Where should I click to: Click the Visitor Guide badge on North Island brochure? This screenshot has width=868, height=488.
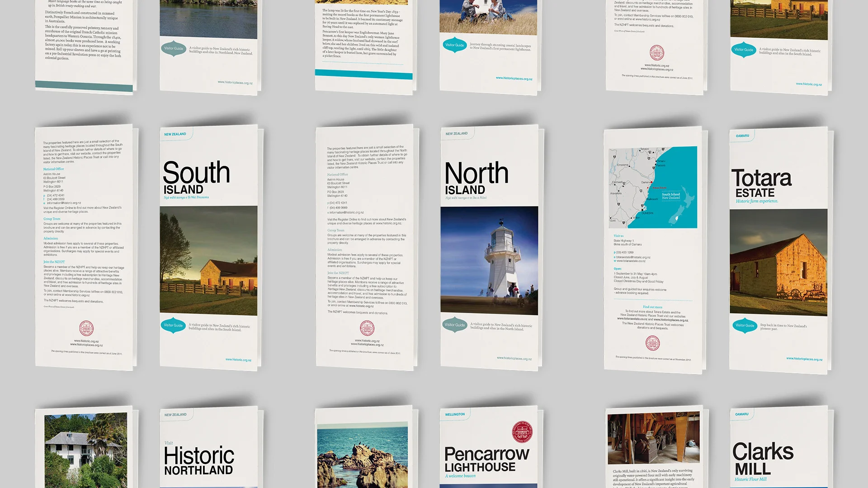tap(455, 324)
